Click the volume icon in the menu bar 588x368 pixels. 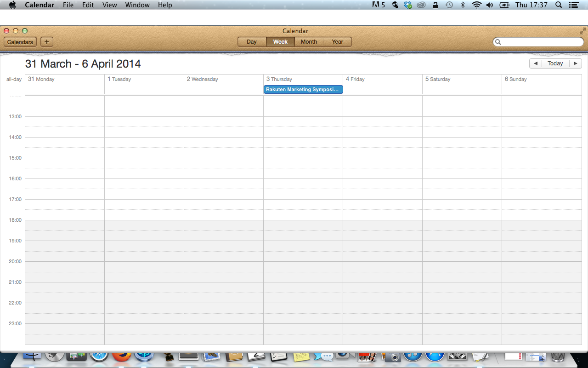pos(490,5)
